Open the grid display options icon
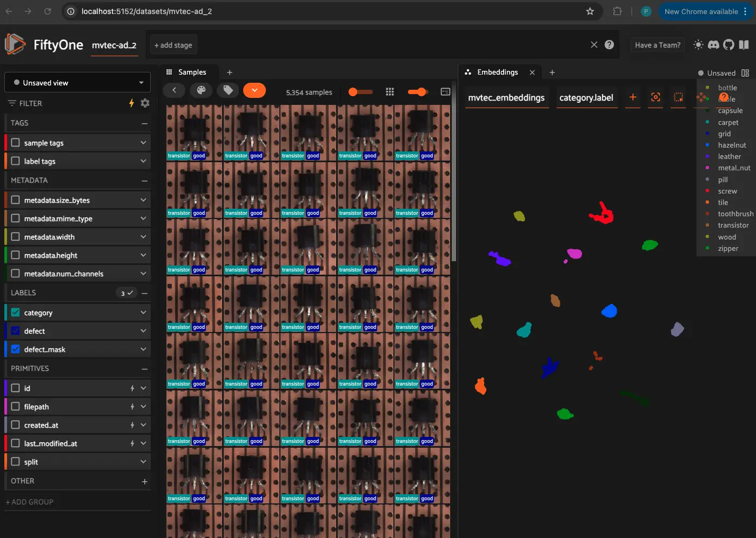The image size is (756, 538). pyautogui.click(x=390, y=92)
